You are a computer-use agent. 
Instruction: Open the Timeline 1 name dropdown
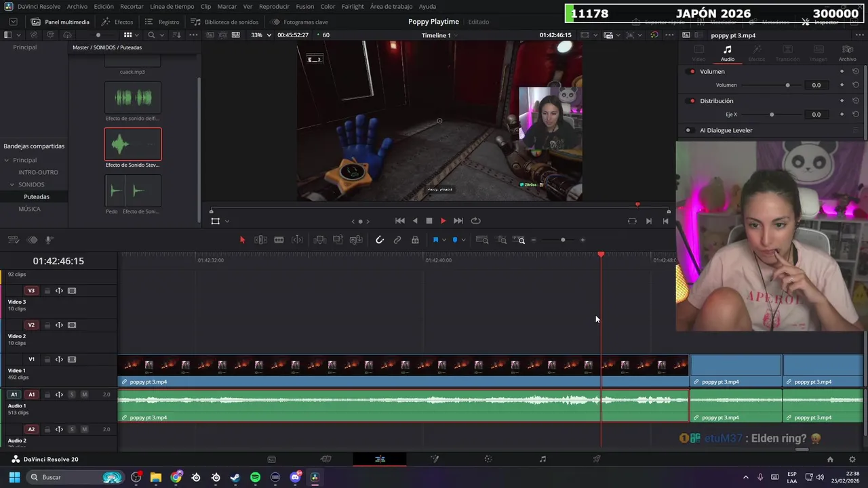(x=438, y=35)
